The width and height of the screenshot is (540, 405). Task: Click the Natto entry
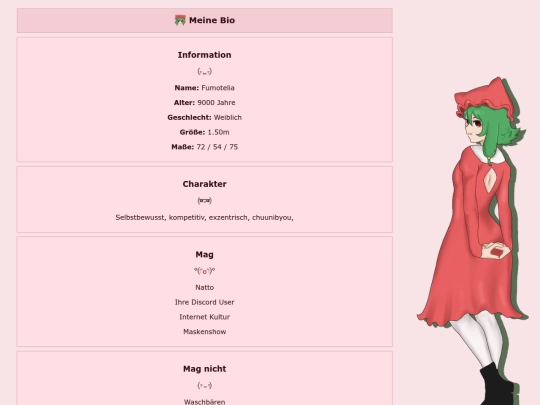click(205, 288)
